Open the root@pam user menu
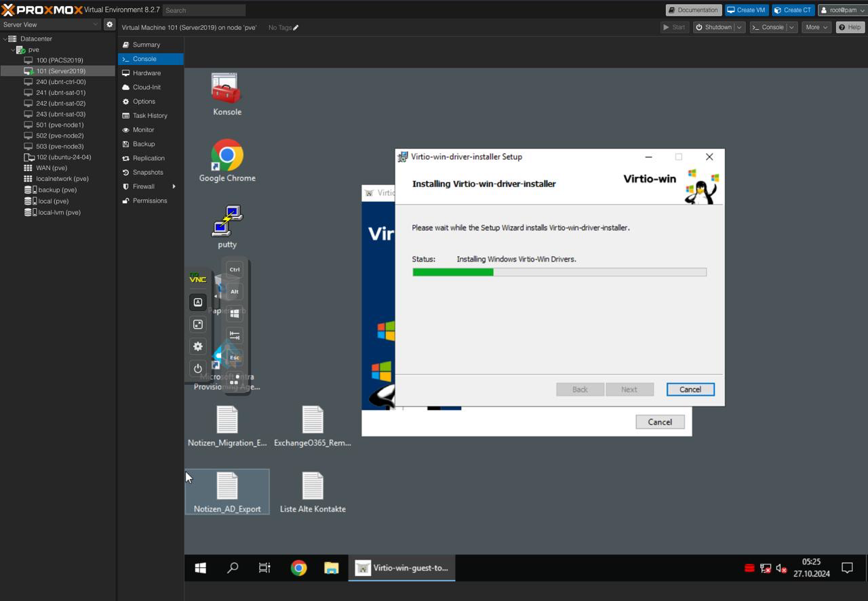 pos(842,10)
